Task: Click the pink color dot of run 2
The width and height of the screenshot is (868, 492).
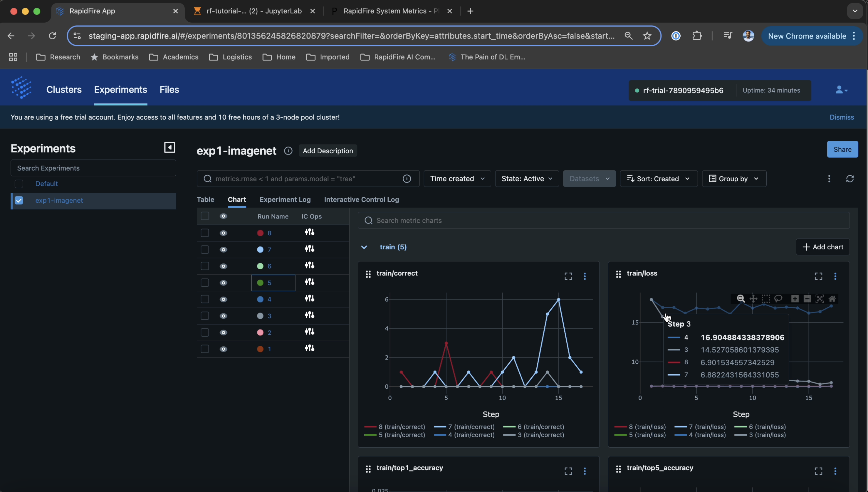Action: [260, 333]
